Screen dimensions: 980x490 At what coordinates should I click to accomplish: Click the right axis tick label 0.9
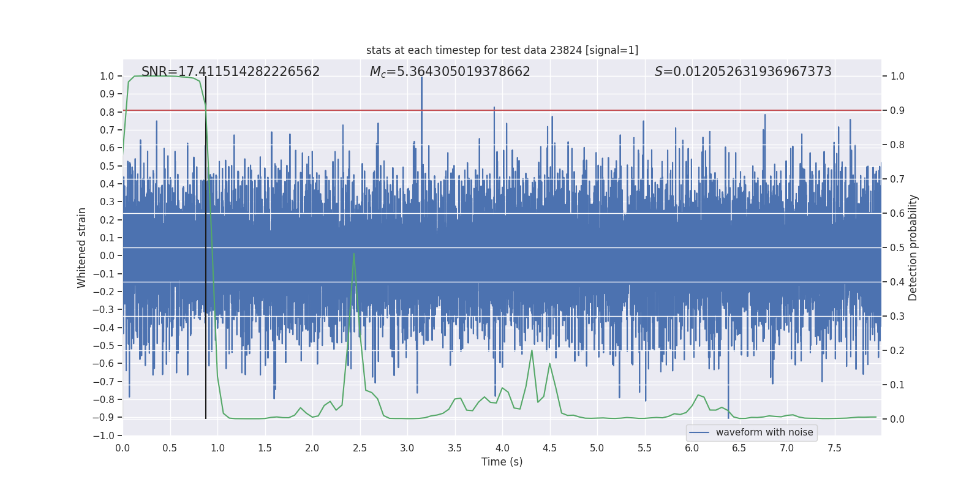[897, 111]
